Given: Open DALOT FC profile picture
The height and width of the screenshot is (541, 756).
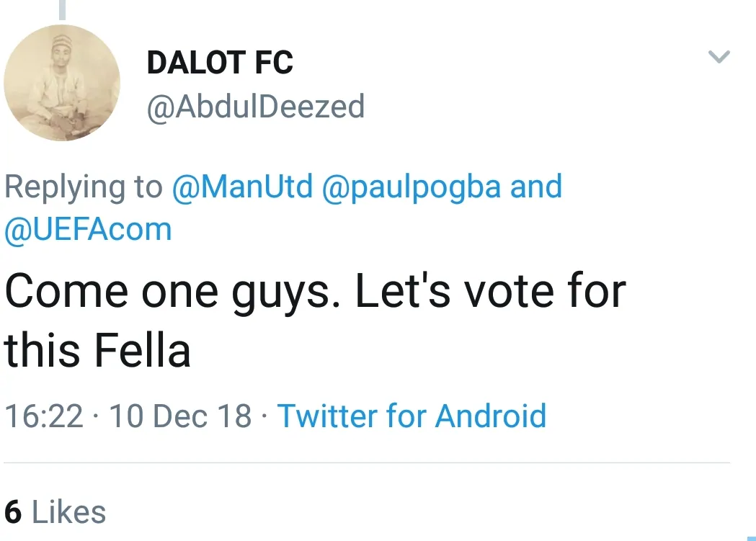Looking at the screenshot, I should (x=62, y=82).
